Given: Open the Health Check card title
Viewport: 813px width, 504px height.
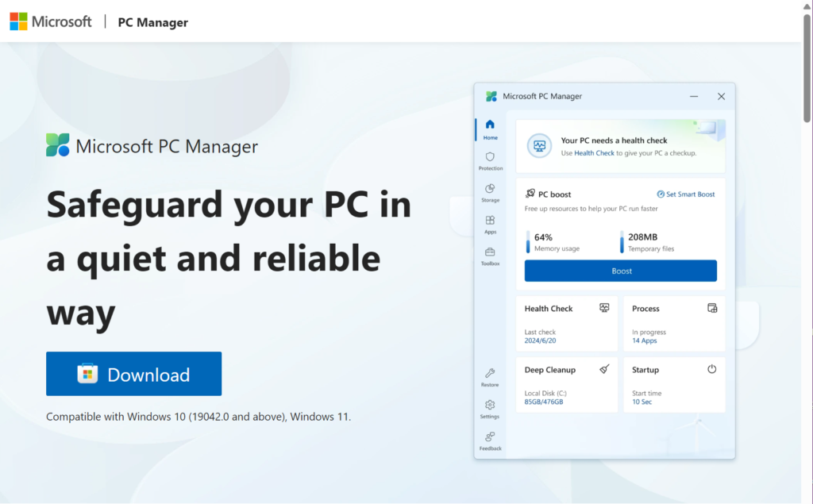Looking at the screenshot, I should coord(549,309).
